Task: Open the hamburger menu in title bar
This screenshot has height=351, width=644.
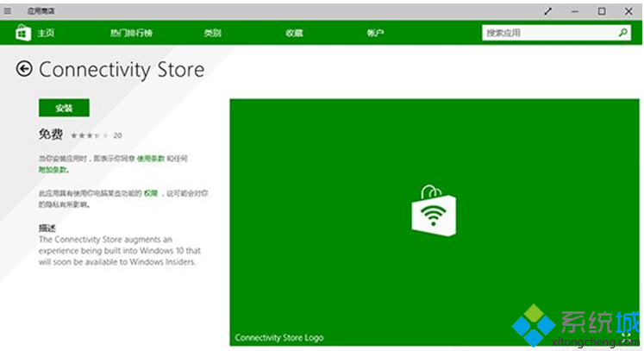Action: tap(9, 10)
